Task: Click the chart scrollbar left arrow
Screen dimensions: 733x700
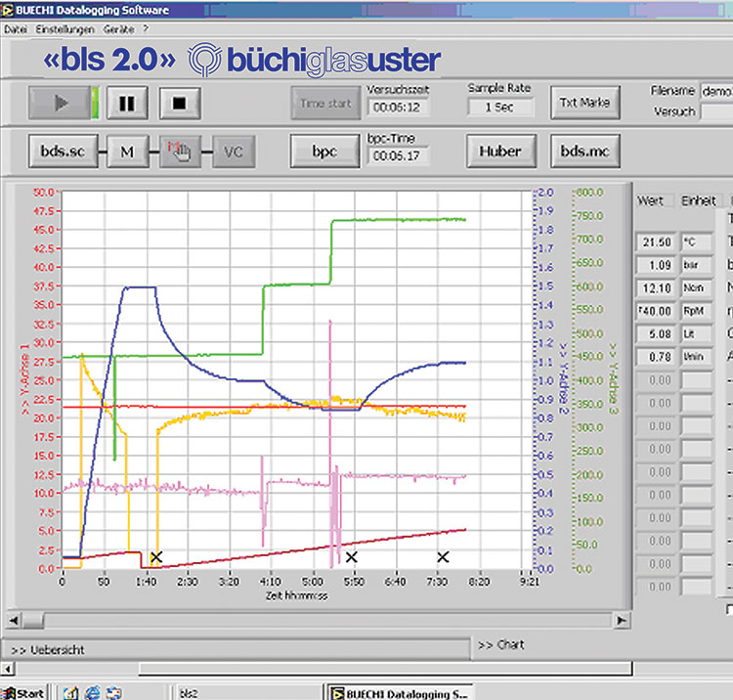Action: [x=14, y=621]
